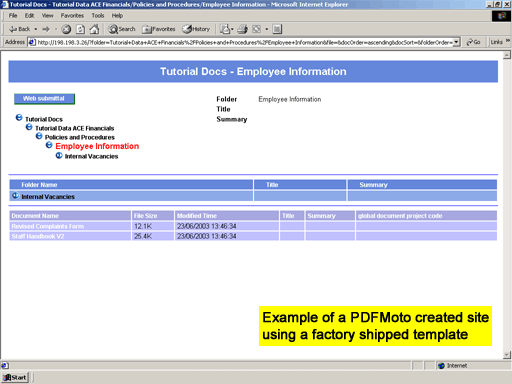
Task: Open the Favorites toolbar button
Action: 159,29
